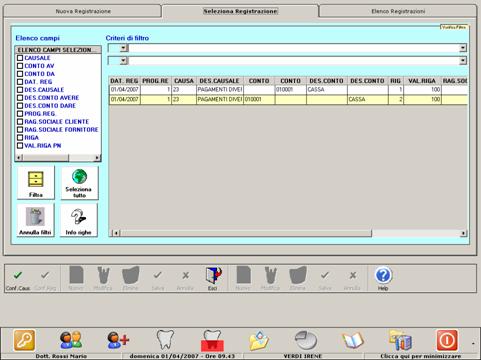Click PAGAMENTI DIVEI cell in first row
The height and width of the screenshot is (360, 481).
tap(220, 90)
